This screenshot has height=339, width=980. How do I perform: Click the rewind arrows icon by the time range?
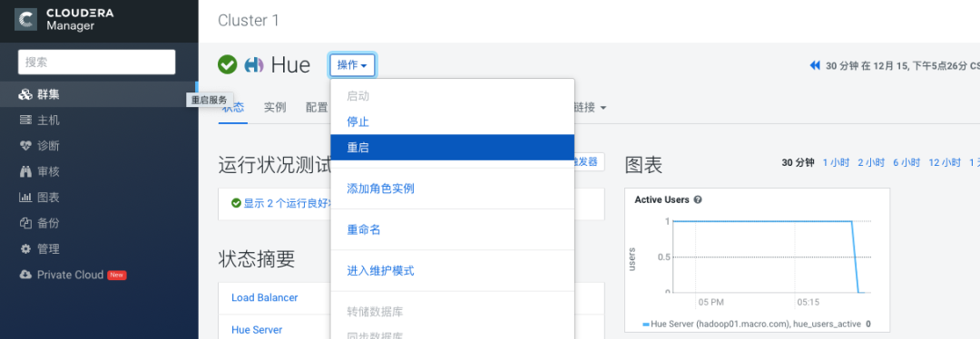[814, 65]
